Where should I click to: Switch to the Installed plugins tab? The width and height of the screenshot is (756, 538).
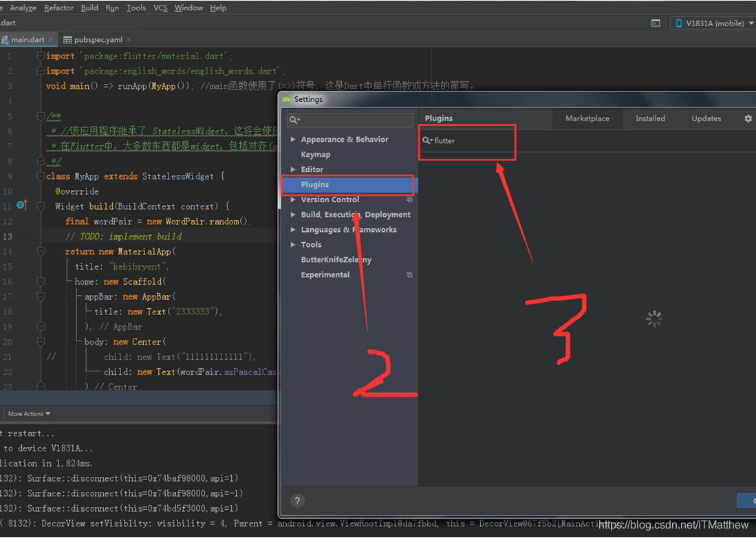[x=650, y=118]
